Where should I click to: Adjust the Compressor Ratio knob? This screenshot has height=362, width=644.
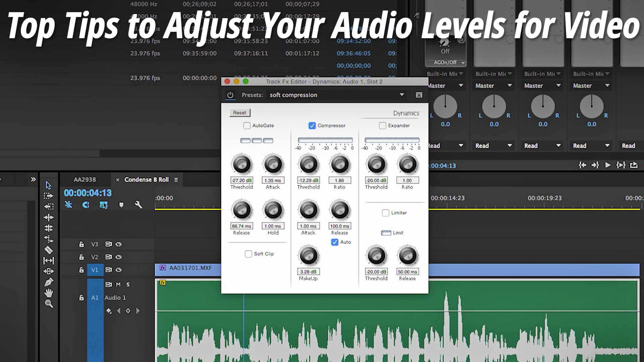tap(339, 164)
